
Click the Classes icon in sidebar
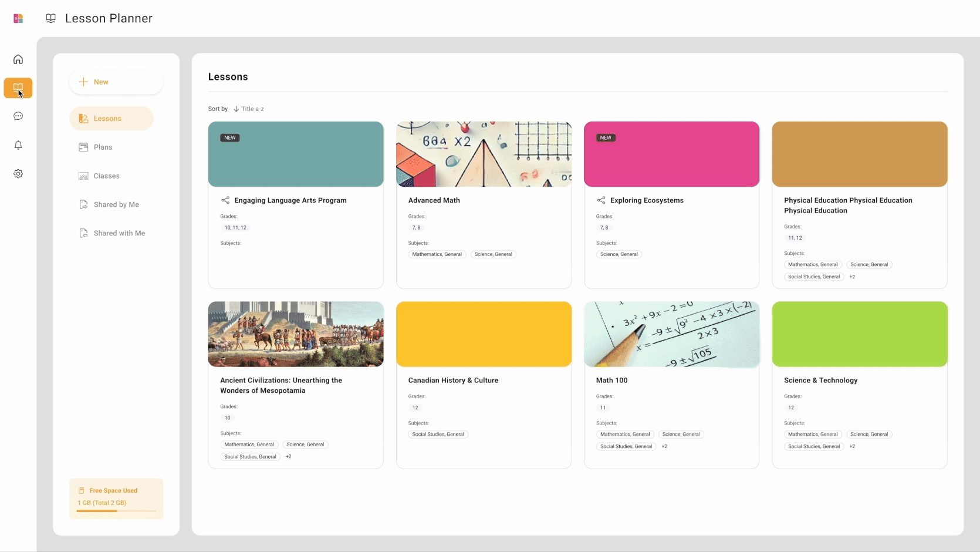point(83,176)
